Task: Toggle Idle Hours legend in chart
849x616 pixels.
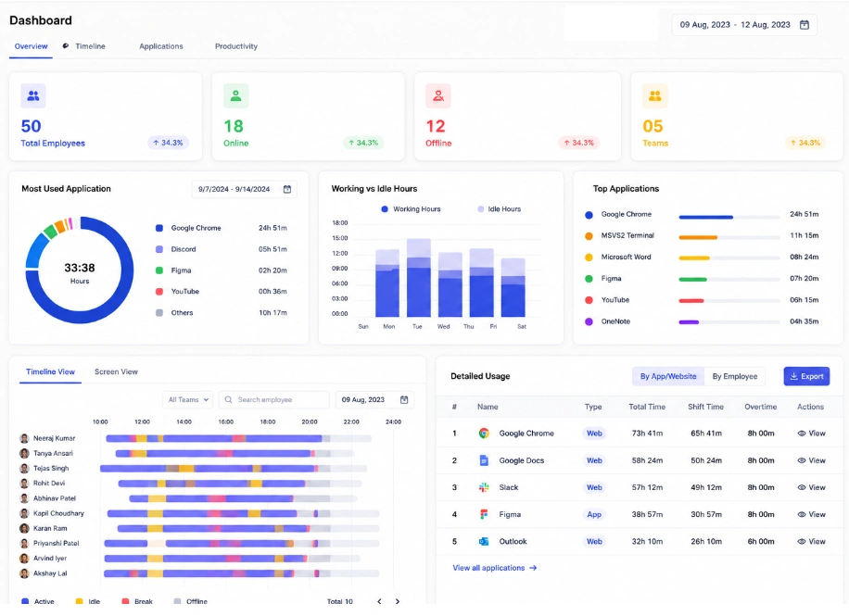Action: click(500, 209)
